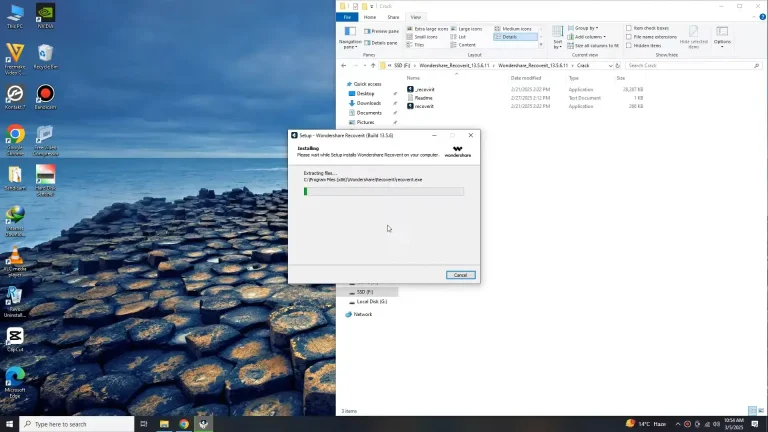Select the VLC media player desktop icon
Screen dimensions: 768x432
pyautogui.click(x=15, y=262)
